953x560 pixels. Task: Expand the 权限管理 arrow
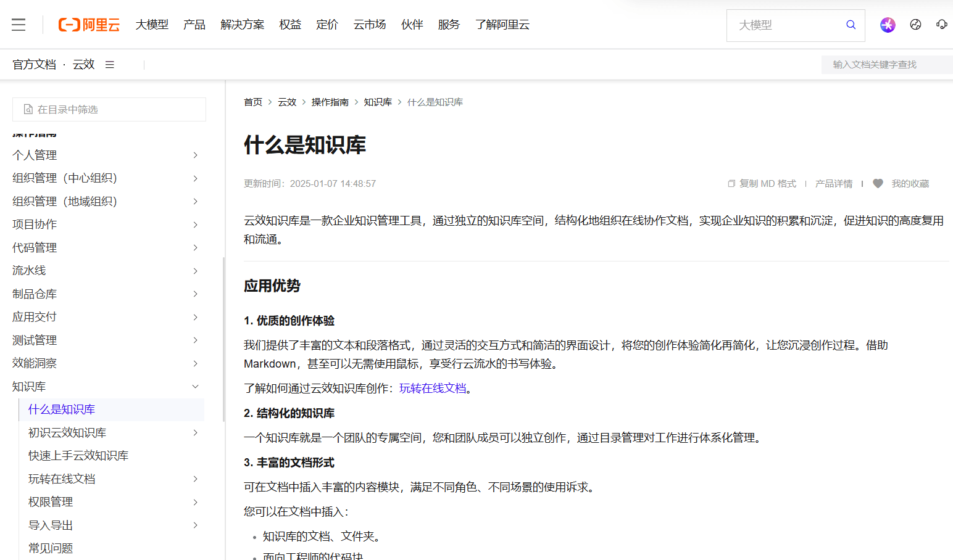point(195,502)
